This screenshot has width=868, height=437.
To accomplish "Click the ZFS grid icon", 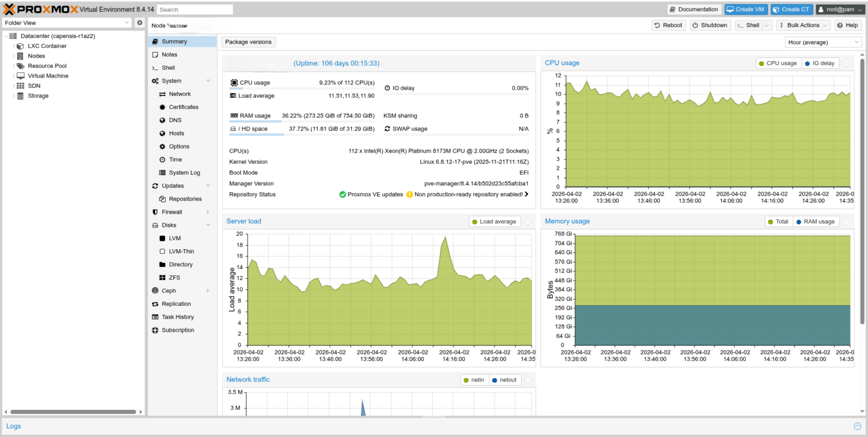I will click(x=163, y=278).
